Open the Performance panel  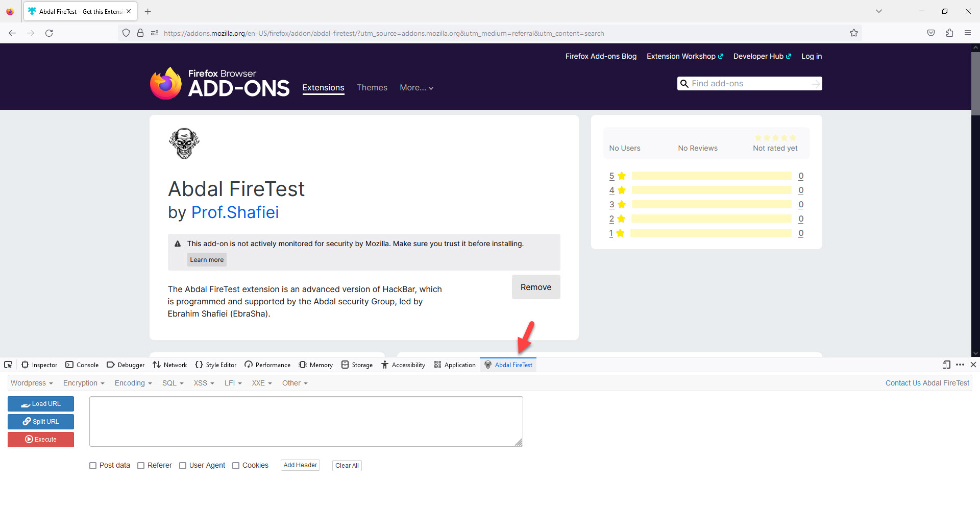[267, 365]
